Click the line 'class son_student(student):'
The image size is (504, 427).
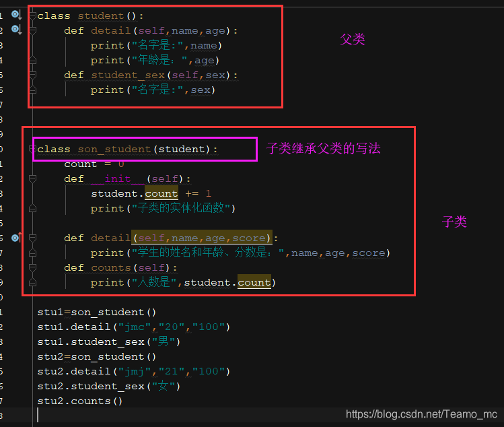click(127, 150)
